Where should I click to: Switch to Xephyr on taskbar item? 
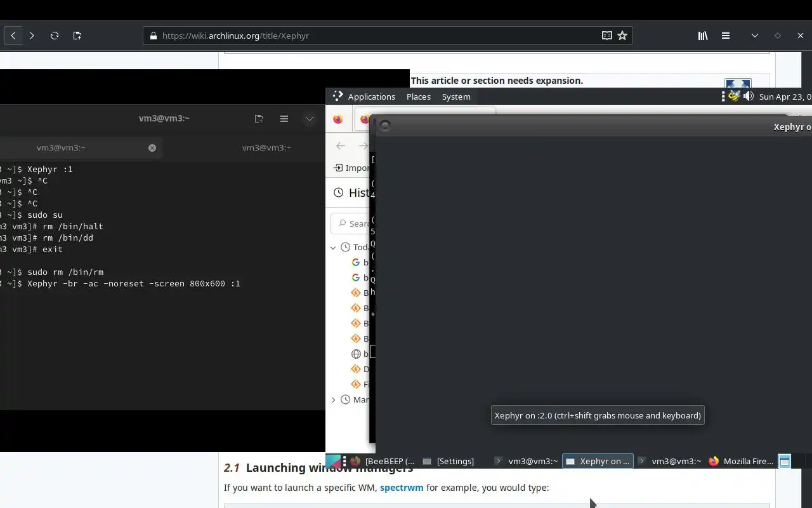[x=598, y=461]
